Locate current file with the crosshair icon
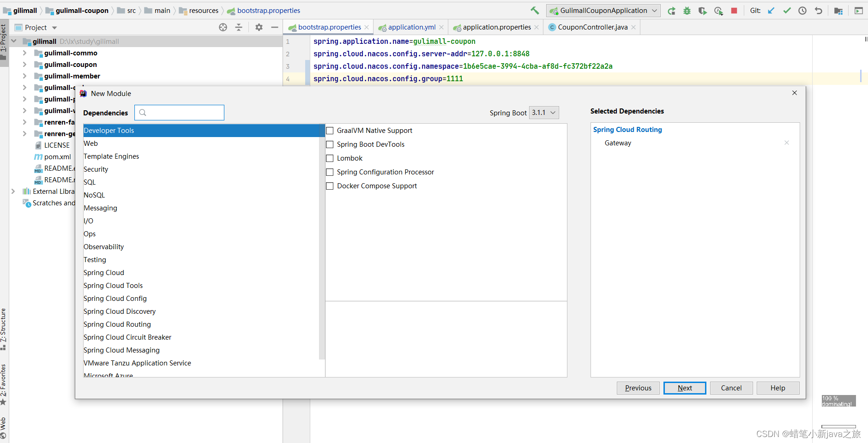The image size is (868, 443). tap(223, 27)
